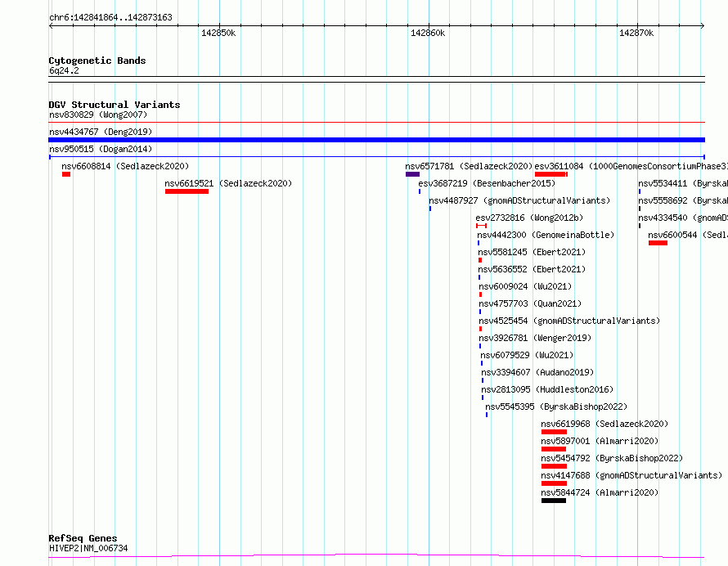Open the RefSeq Genes track heading
The height and width of the screenshot is (566, 728).
point(83,539)
